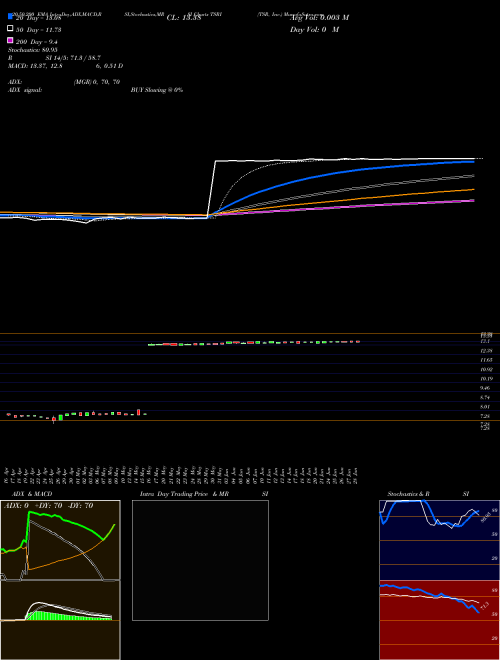Select the '50 Day - 11.73' label

click(x=38, y=29)
